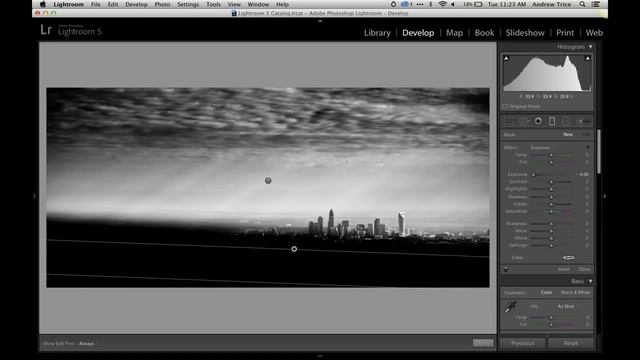Click the Saturation slider handle in filter panel

(551, 211)
